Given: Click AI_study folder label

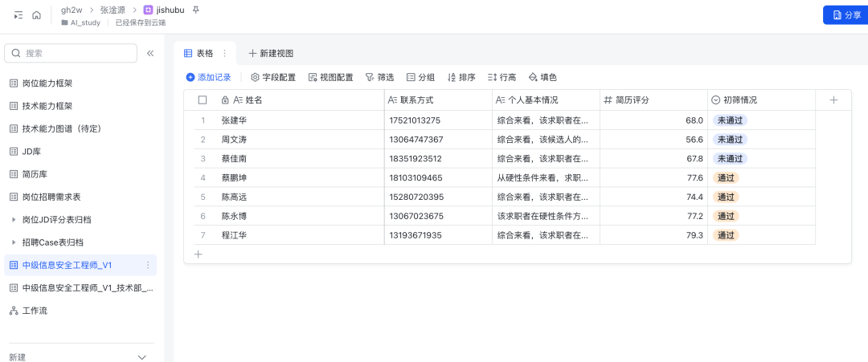Looking at the screenshot, I should [85, 22].
